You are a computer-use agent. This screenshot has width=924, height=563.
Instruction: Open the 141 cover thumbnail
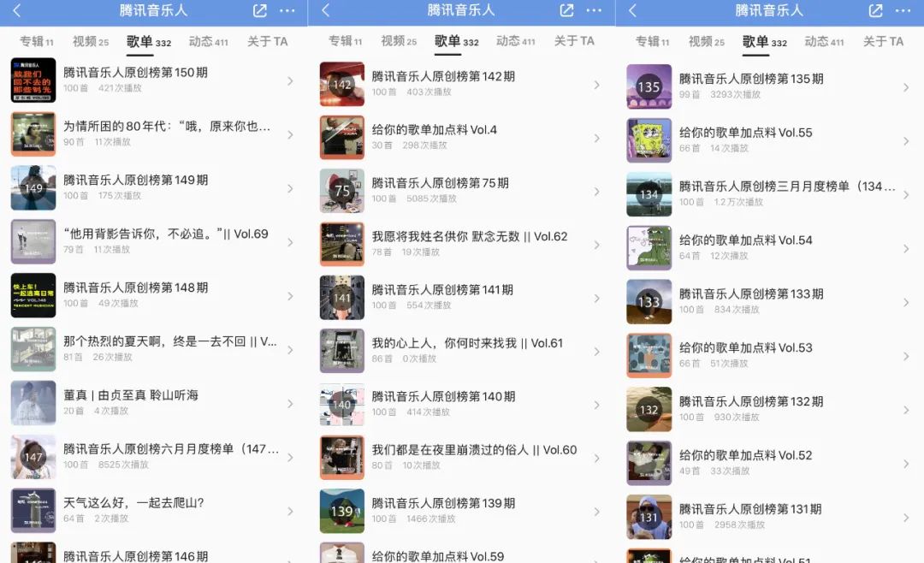(x=341, y=298)
